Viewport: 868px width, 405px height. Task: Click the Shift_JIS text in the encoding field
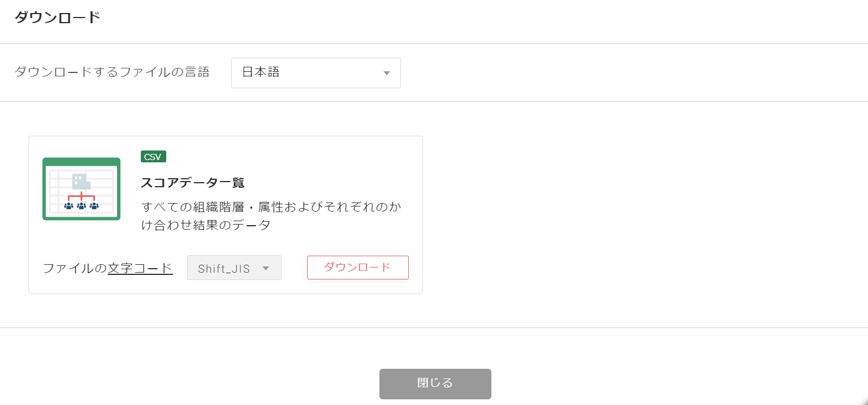pos(224,269)
